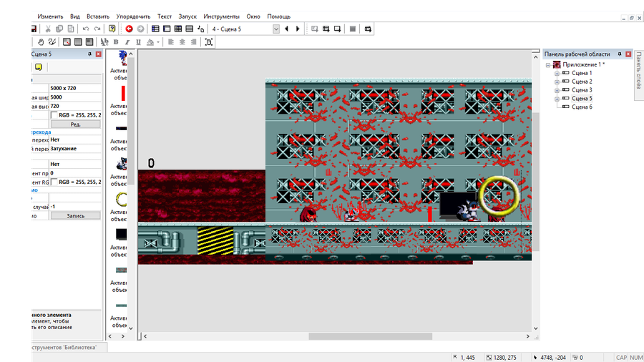
Task: Select the Sonic object in object list
Action: pos(122,58)
